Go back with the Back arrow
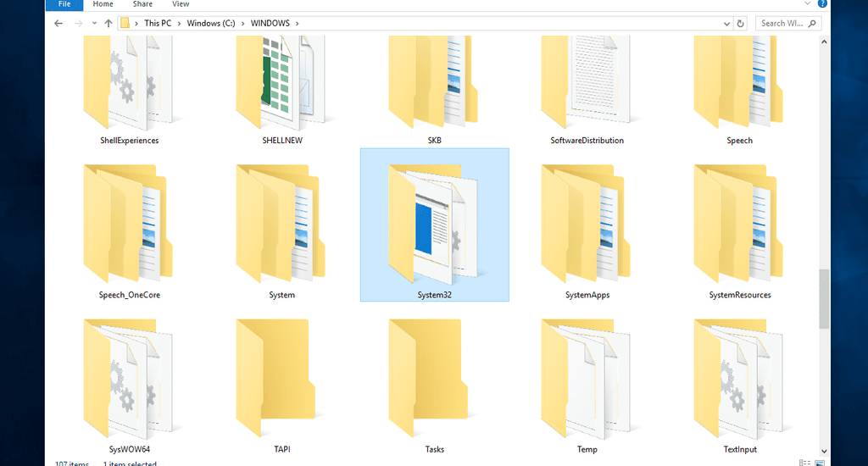Image resolution: width=868 pixels, height=466 pixels. tap(58, 24)
